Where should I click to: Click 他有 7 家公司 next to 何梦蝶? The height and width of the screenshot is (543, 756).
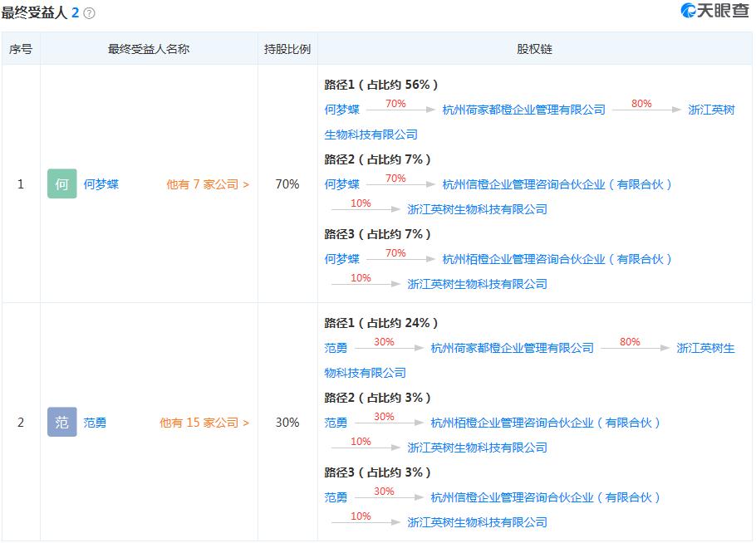(x=206, y=184)
